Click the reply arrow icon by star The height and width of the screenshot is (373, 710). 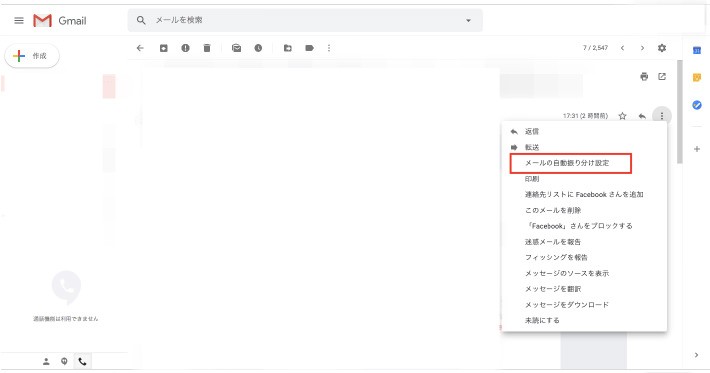[x=642, y=116]
